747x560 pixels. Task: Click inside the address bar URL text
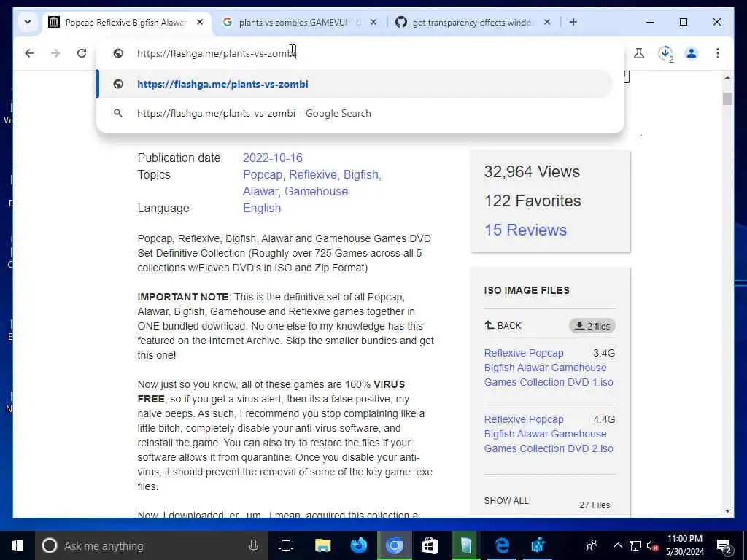(216, 53)
